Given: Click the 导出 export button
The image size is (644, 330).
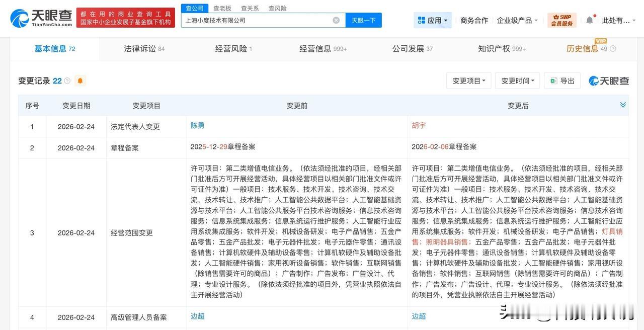Looking at the screenshot, I should click(562, 81).
